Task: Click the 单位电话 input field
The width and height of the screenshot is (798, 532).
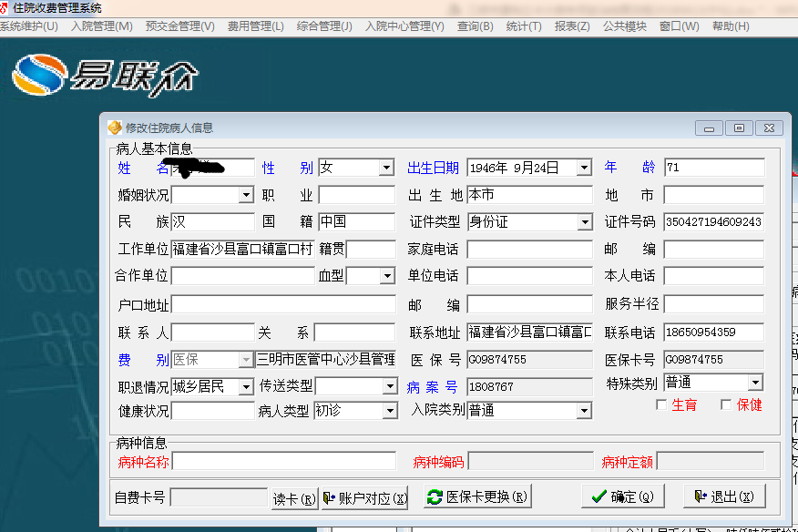Action: [529, 276]
